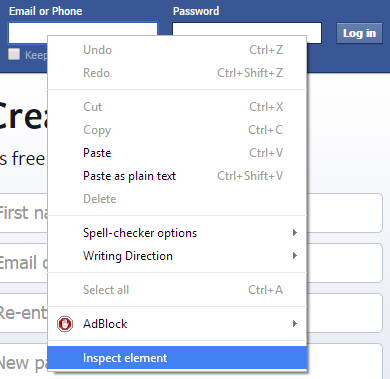Expand the Spell-checker options submenu arrow
The image size is (390, 379).
pos(294,233)
